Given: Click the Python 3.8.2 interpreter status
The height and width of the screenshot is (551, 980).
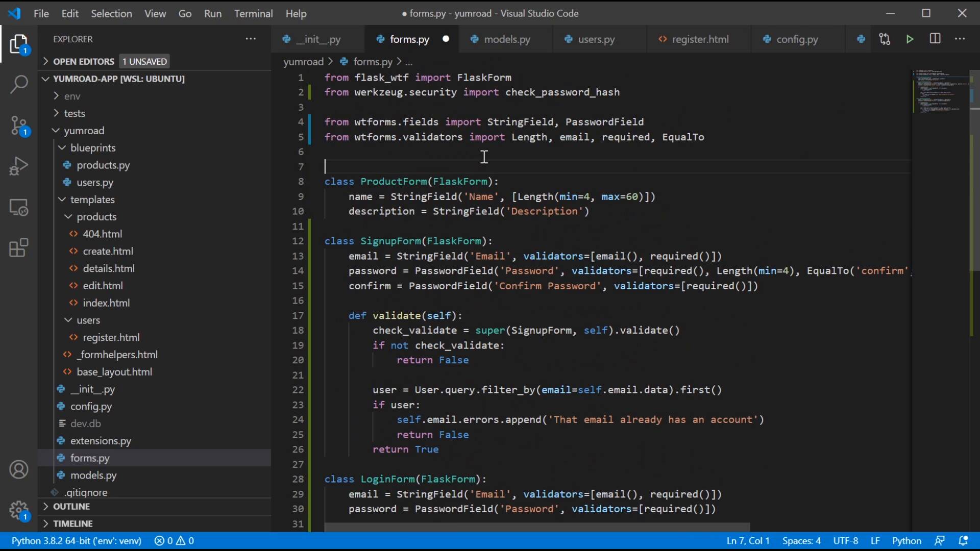Looking at the screenshot, I should click(x=77, y=540).
